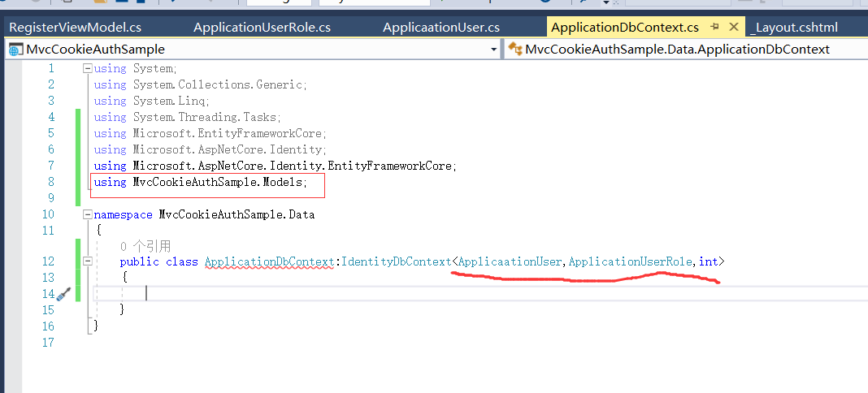This screenshot has width=868, height=393.
Task: Open the MvcCookieAuthSample.Data.ApplicationDbContext type dropdown
Action: click(x=687, y=50)
